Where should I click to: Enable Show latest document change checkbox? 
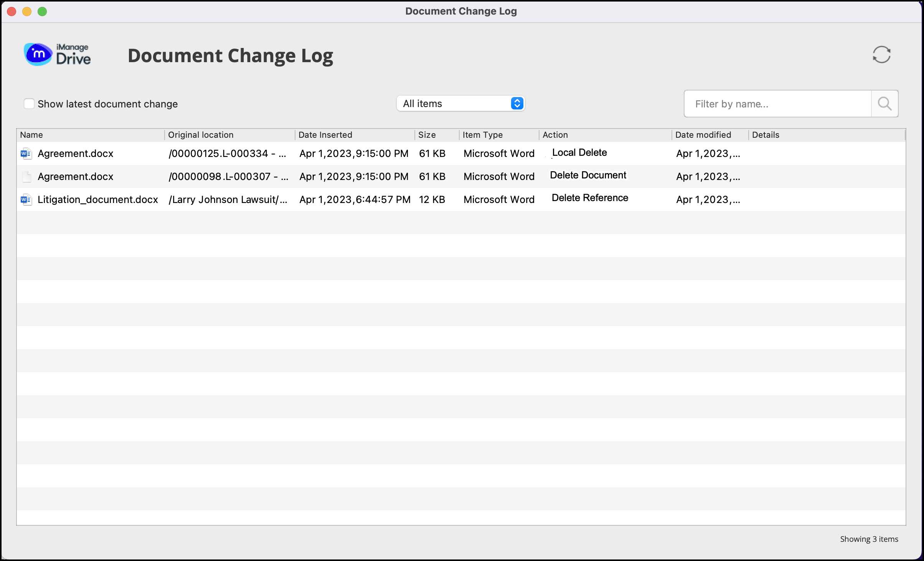[x=29, y=104]
